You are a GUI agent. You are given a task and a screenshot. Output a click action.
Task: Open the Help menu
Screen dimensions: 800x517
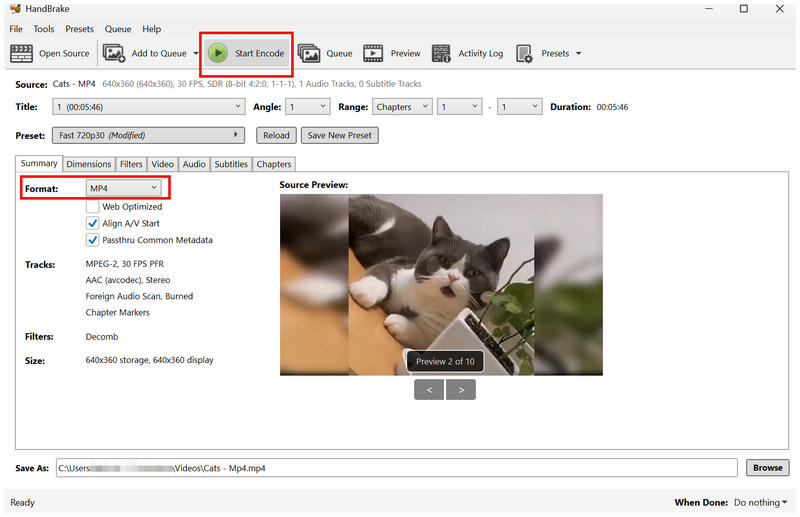click(152, 29)
